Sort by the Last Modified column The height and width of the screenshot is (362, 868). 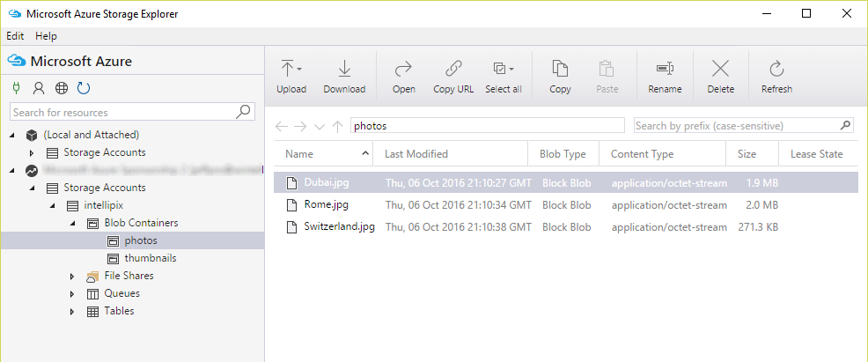451,154
